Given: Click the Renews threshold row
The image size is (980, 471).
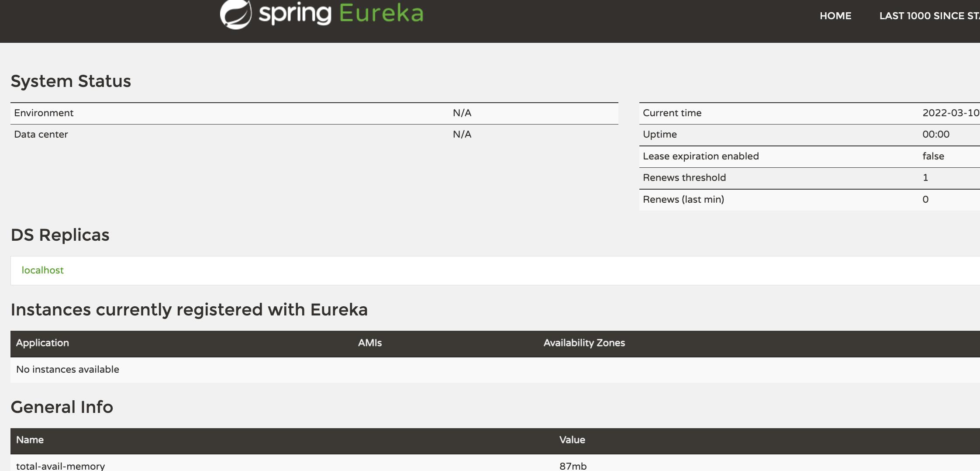Looking at the screenshot, I should pos(810,178).
